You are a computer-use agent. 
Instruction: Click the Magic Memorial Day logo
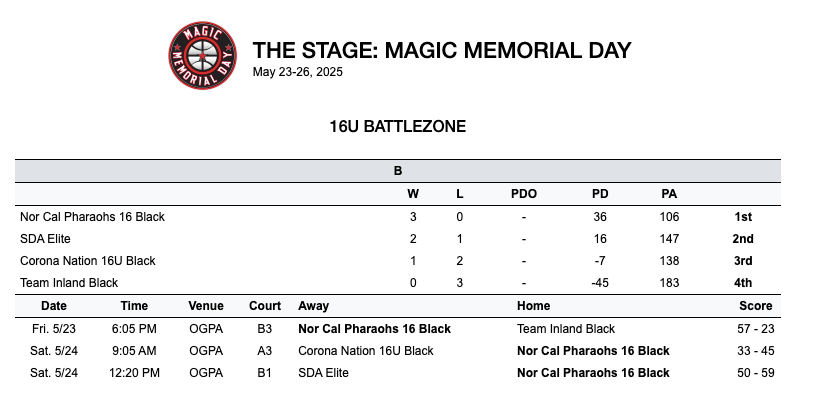tap(205, 57)
